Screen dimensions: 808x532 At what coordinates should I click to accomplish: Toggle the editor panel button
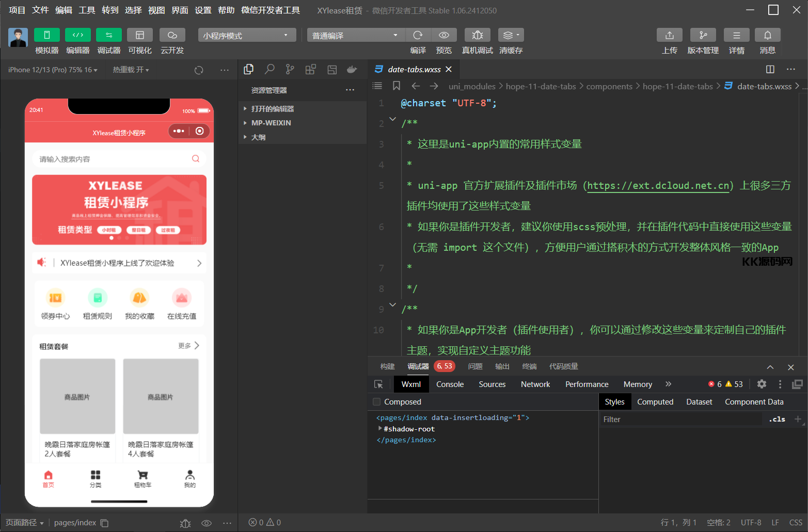tap(78, 35)
